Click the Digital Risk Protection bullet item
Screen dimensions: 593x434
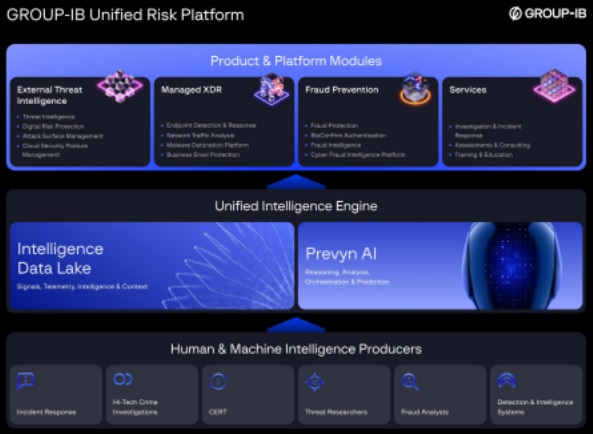[53, 126]
